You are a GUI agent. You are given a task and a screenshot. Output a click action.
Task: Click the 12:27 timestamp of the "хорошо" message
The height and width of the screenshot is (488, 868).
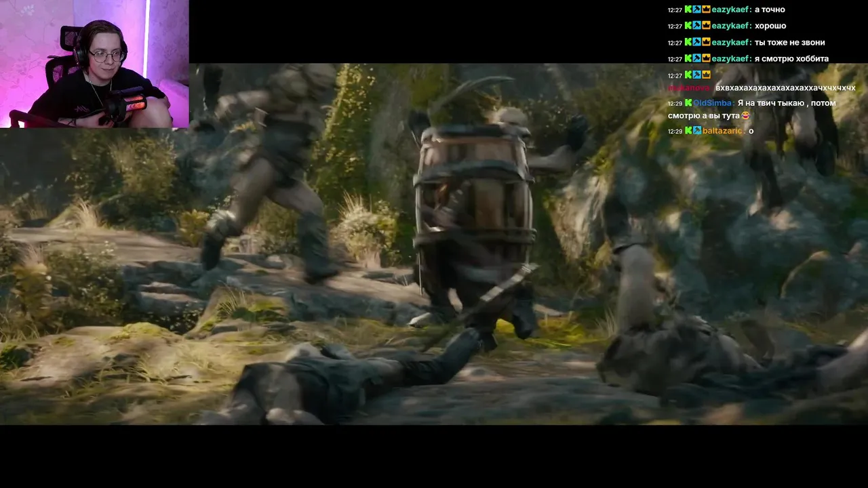click(675, 26)
